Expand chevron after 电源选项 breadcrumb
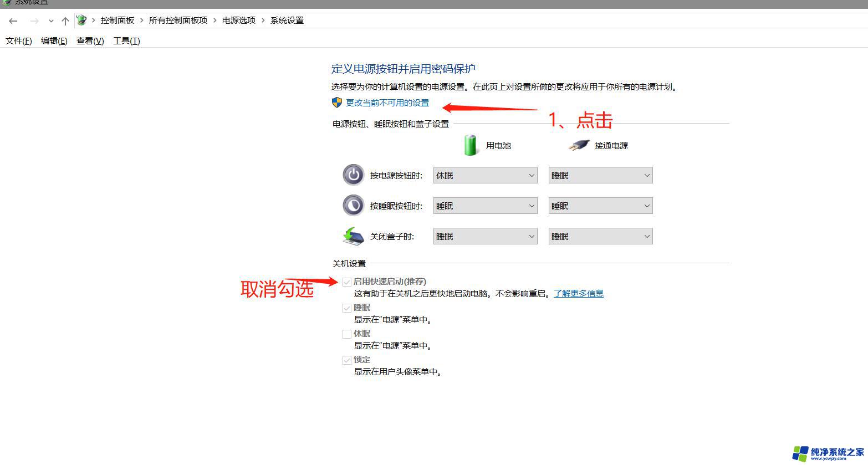Viewport: 868px width, 465px height. click(263, 21)
